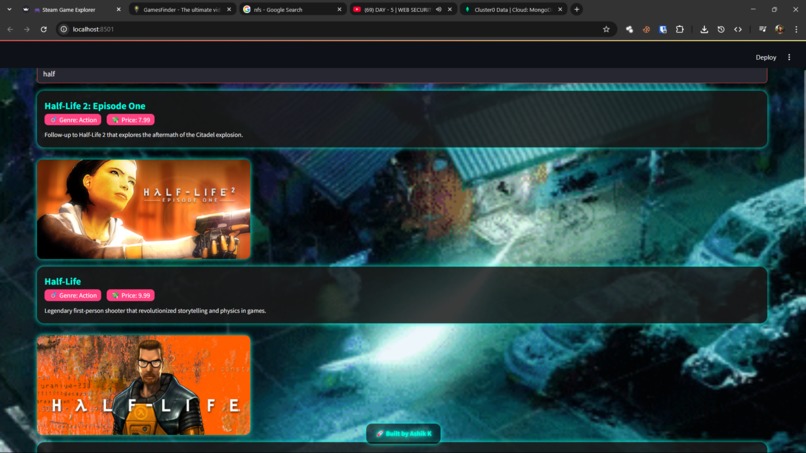Open the history clock icon
The height and width of the screenshot is (453, 806).
[721, 29]
